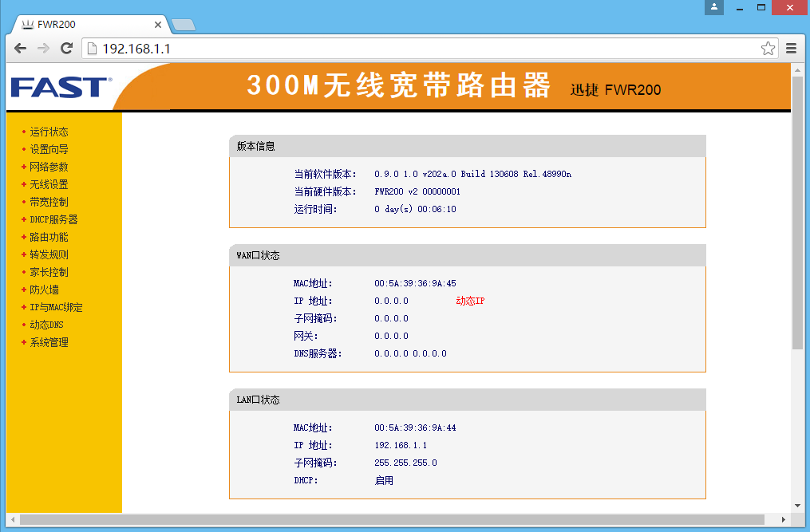This screenshot has height=532, width=810.
Task: Click the WAN口状态 section header
Action: [x=468, y=255]
